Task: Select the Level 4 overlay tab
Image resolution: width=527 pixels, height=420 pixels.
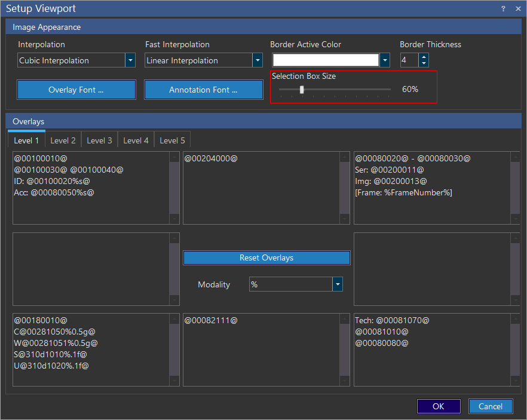Action: (x=136, y=140)
